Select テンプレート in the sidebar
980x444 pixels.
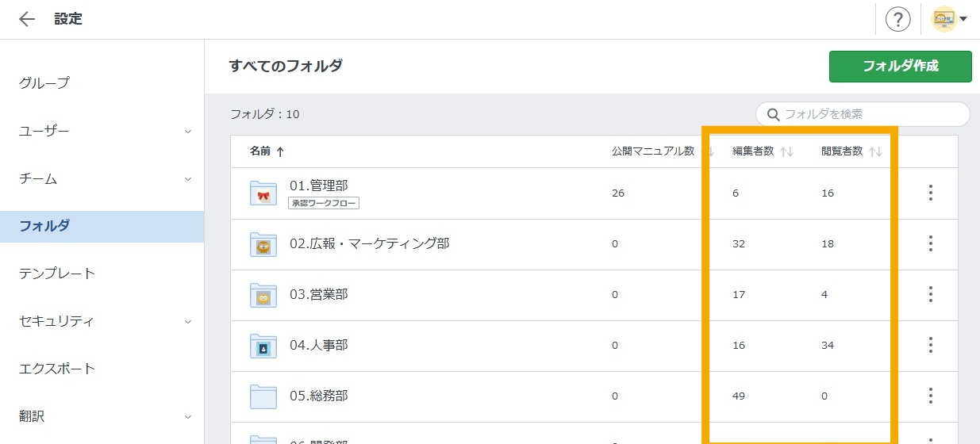point(57,274)
